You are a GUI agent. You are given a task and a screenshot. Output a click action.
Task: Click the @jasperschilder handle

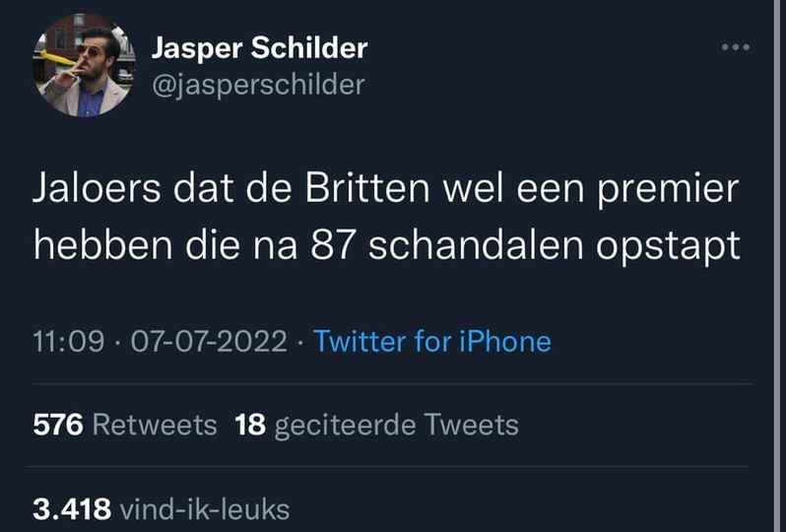click(258, 85)
